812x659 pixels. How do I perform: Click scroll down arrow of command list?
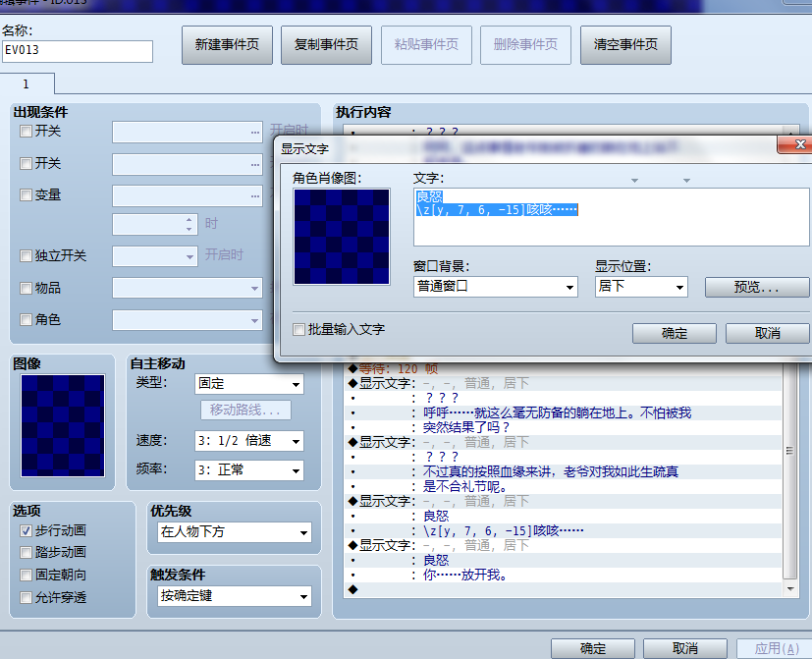click(x=789, y=589)
